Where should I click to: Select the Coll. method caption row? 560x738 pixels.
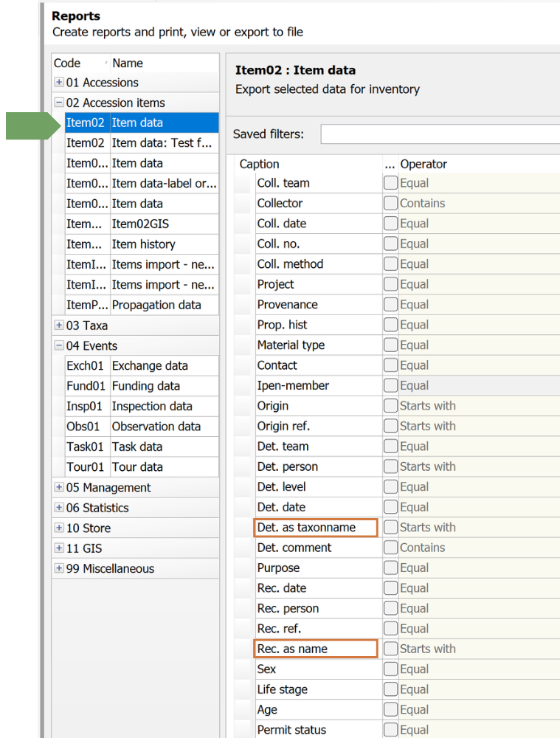coord(318,263)
